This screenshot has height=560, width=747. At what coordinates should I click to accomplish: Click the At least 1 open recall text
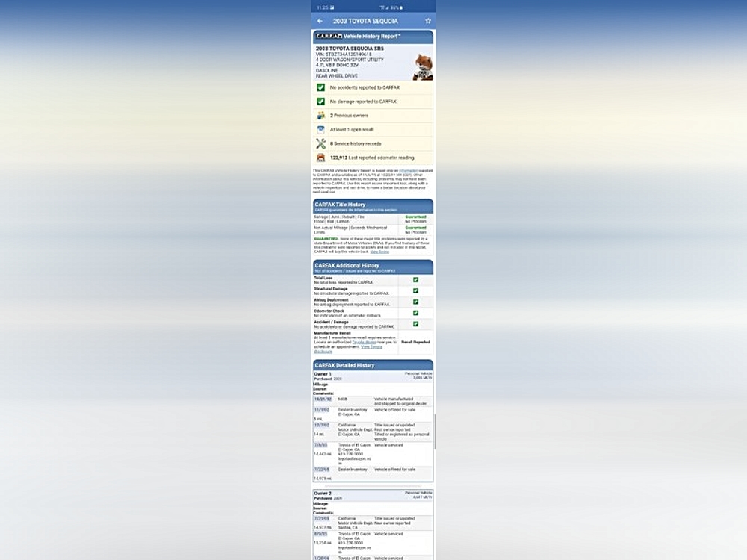tap(352, 129)
